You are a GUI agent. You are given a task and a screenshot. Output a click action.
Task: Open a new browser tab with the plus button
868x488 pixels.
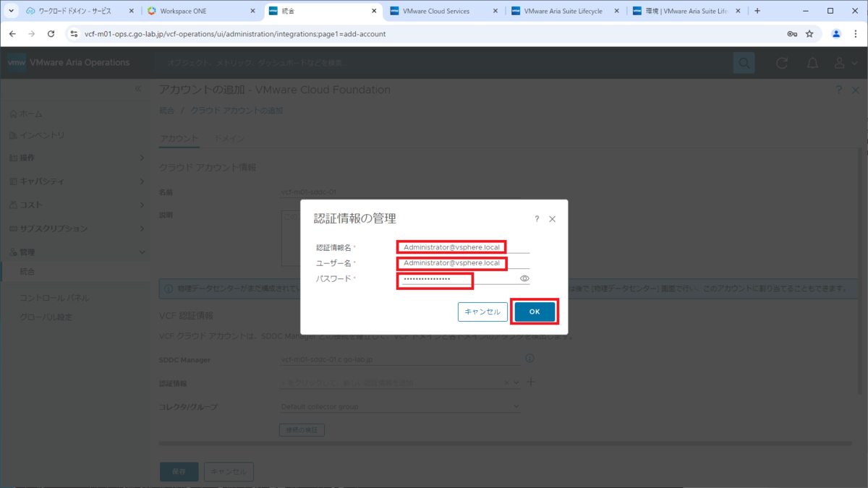tap(757, 11)
